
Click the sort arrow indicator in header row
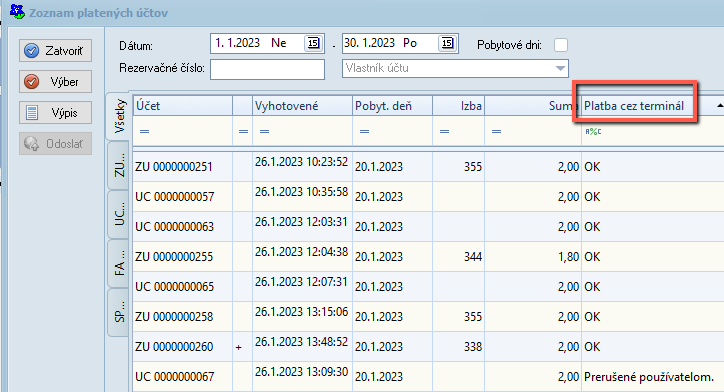click(719, 106)
